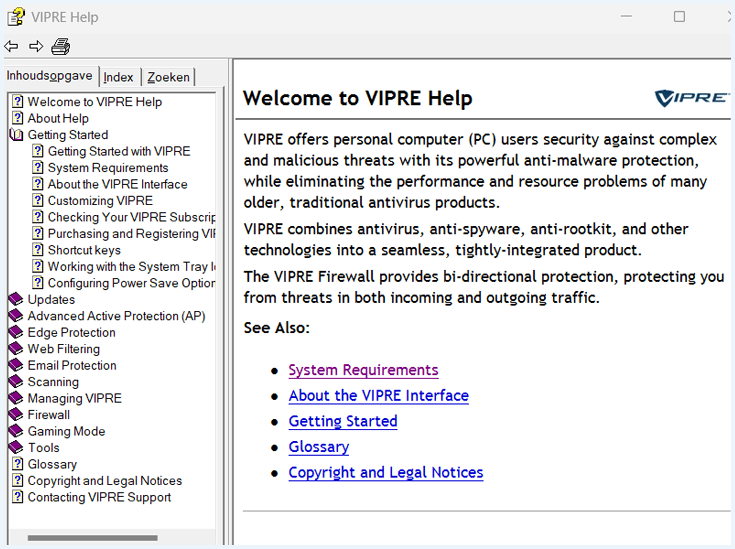Open the Glossary link in See Also

tap(319, 447)
